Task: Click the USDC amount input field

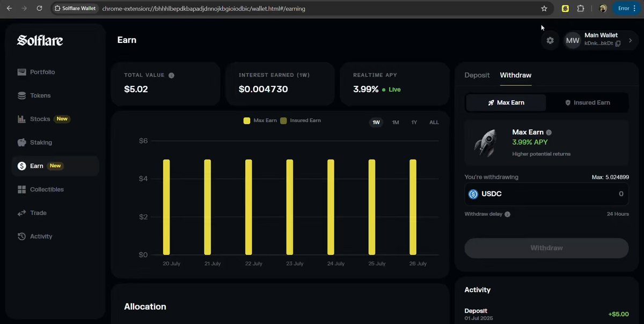Action: (x=546, y=194)
